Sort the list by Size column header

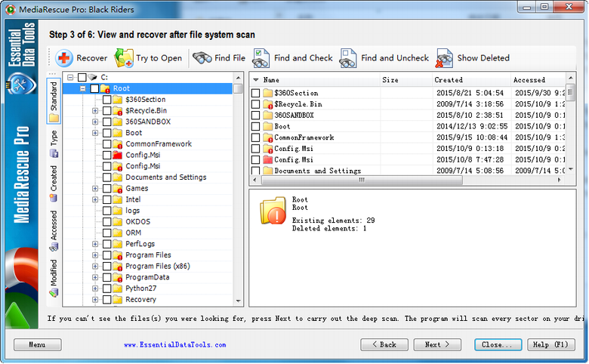(x=404, y=80)
